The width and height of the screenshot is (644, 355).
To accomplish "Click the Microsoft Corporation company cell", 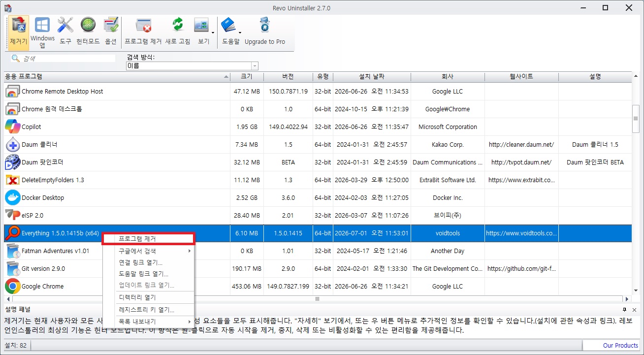I will click(x=448, y=127).
